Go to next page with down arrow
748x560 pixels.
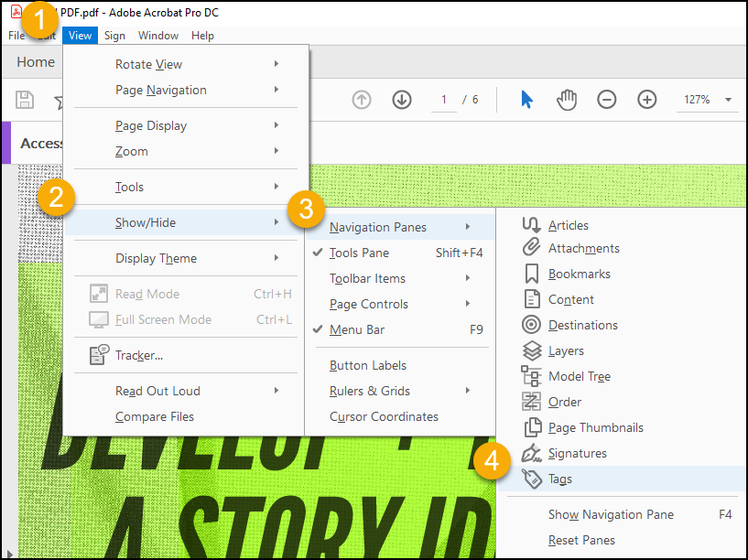[x=402, y=100]
